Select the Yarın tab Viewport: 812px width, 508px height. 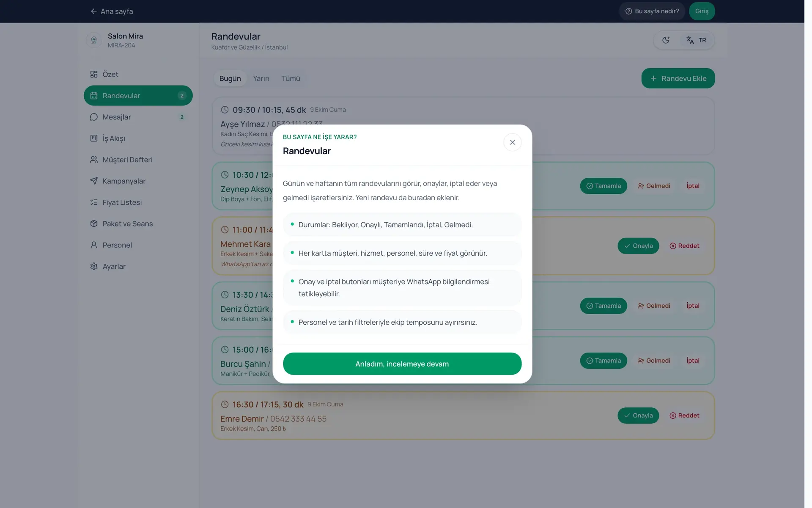[261, 78]
